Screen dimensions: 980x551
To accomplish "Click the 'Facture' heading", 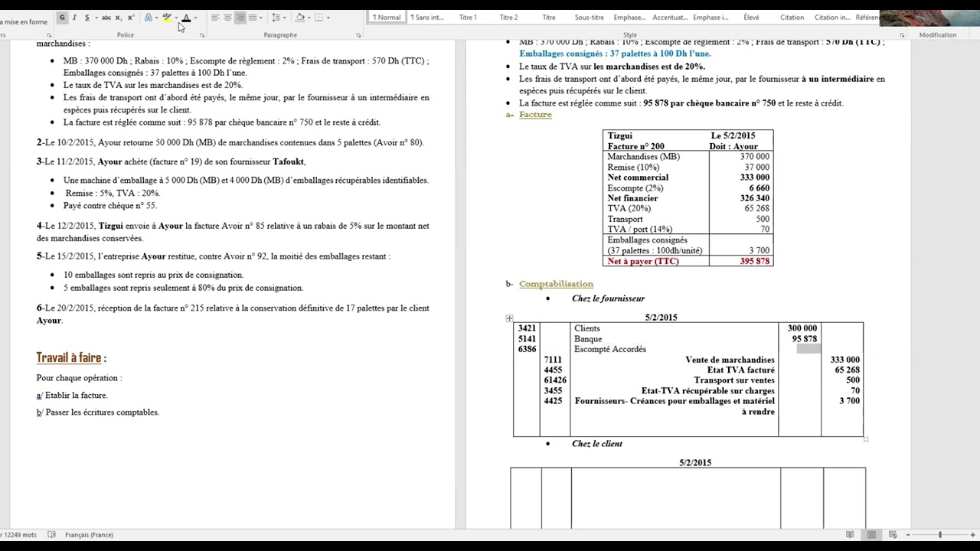I will point(535,114).
